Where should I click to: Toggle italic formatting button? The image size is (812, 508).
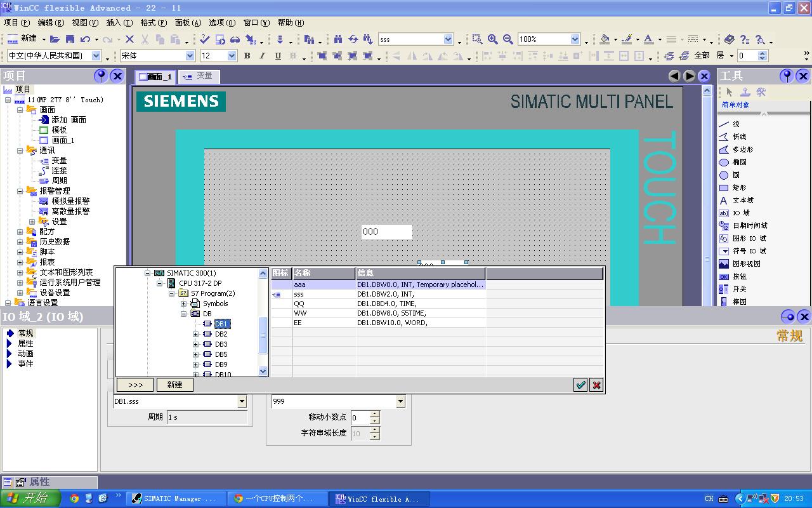pos(262,56)
